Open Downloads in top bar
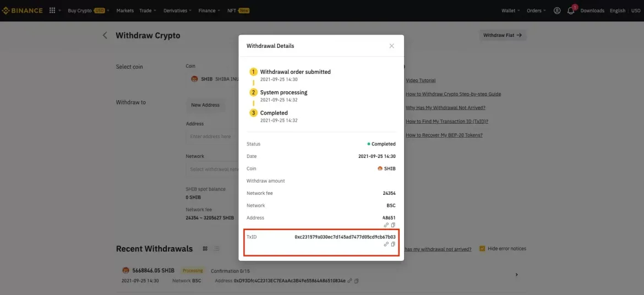 tap(592, 10)
